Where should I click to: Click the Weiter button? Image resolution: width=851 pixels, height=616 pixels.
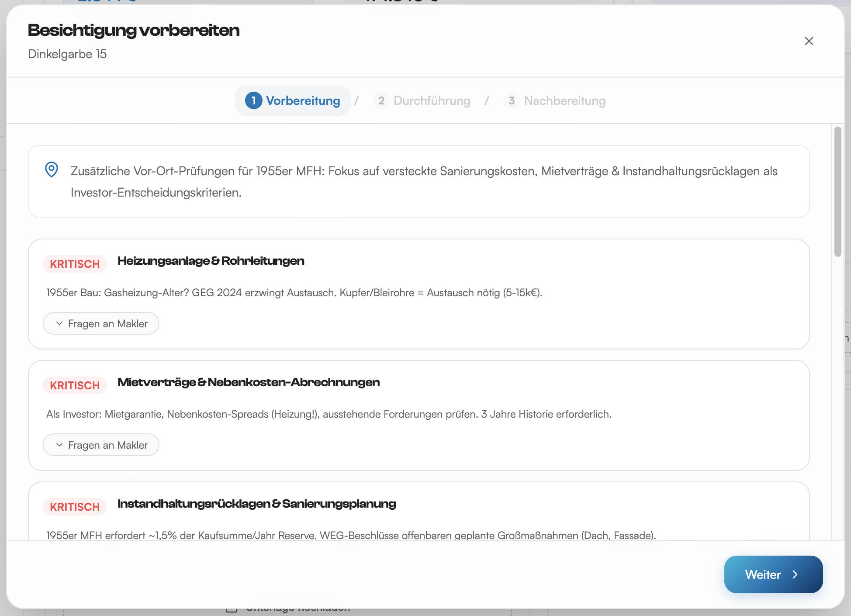pos(773,574)
